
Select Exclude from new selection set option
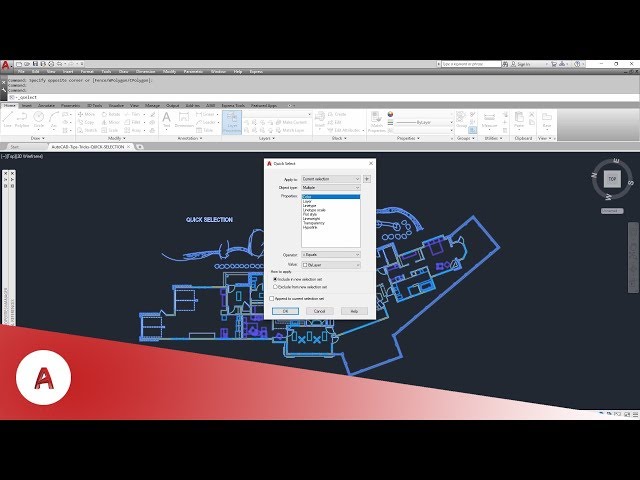[x=275, y=286]
